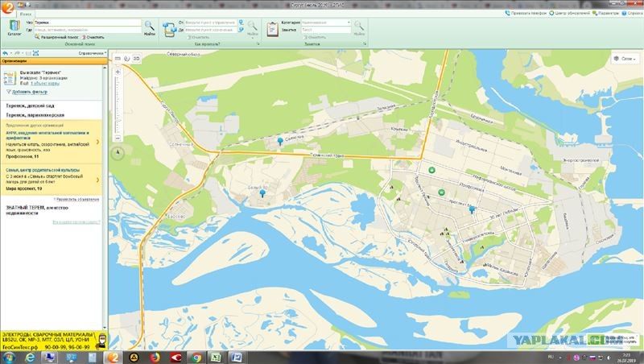This screenshot has height=364, width=644.
Task: Open Расширенный поиск advanced search
Action: (56, 37)
